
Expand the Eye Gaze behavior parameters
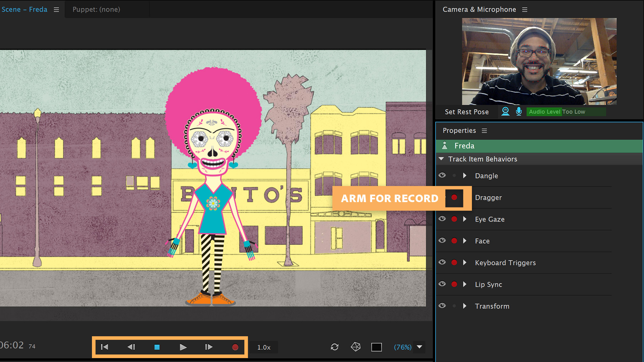(x=465, y=219)
